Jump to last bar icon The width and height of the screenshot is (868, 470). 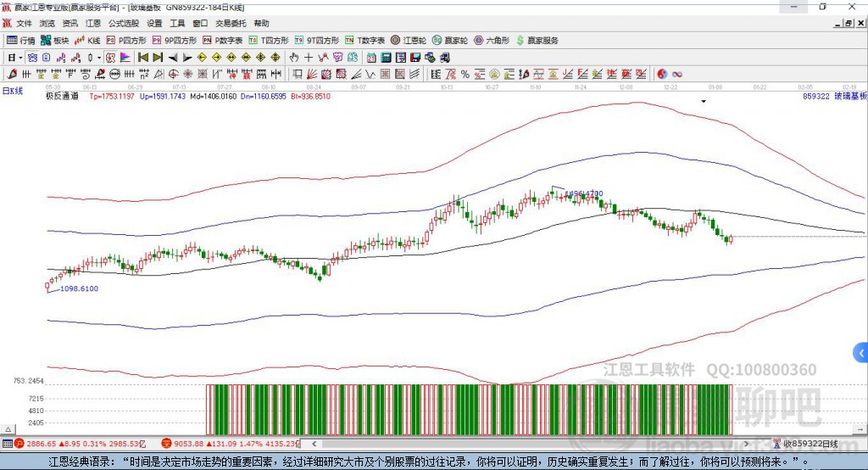click(158, 58)
